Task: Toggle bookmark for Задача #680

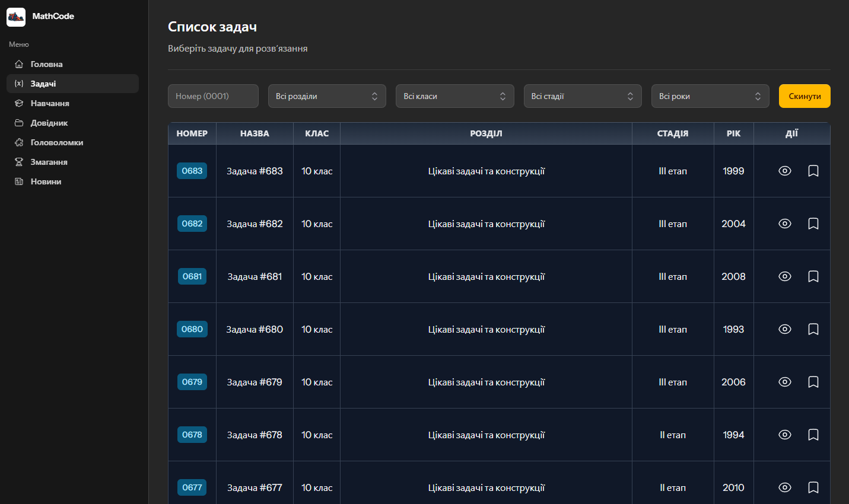Action: (813, 329)
